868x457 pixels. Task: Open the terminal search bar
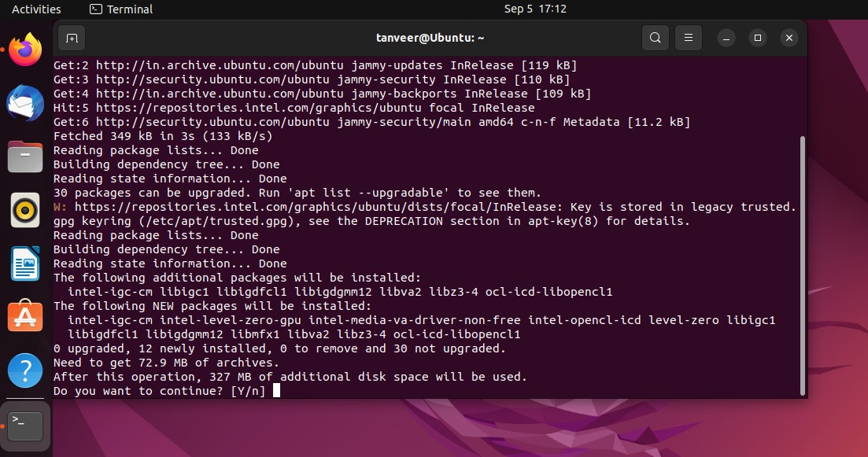(x=655, y=38)
